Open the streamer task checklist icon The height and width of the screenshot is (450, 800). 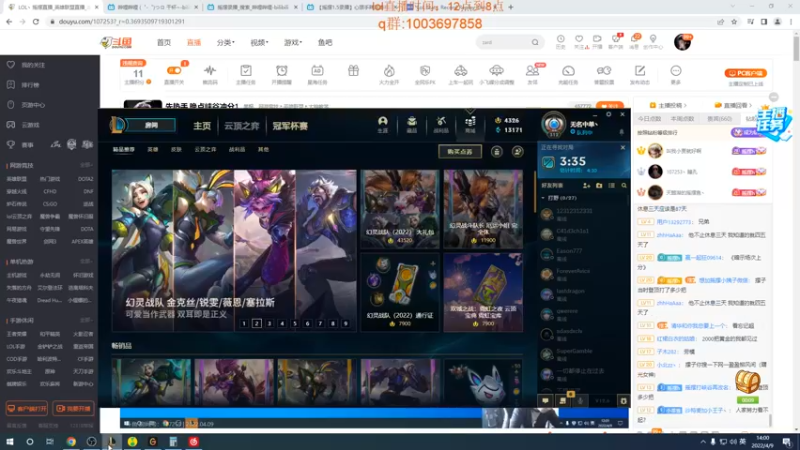tap(246, 73)
